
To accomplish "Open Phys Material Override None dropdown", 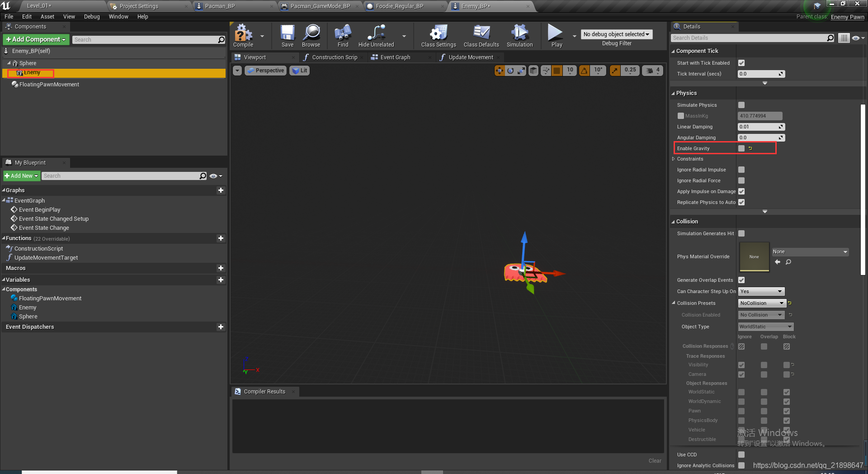I will coord(810,252).
